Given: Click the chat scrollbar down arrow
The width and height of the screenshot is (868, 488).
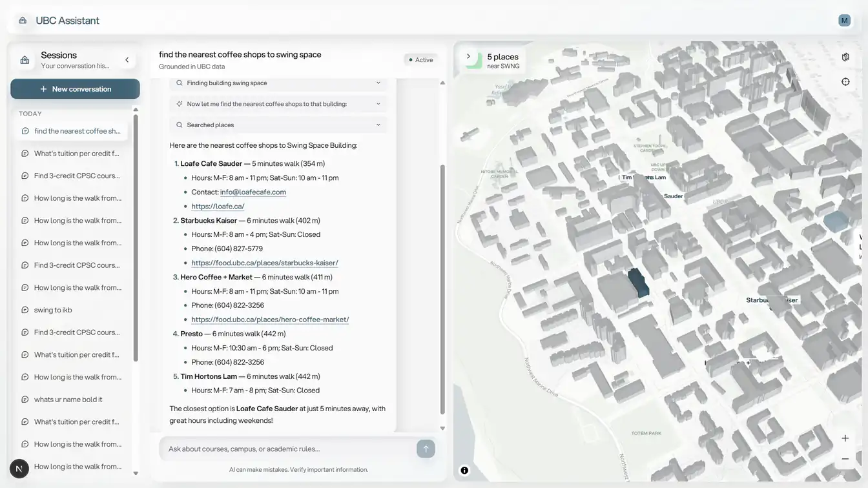Looking at the screenshot, I should pyautogui.click(x=442, y=429).
